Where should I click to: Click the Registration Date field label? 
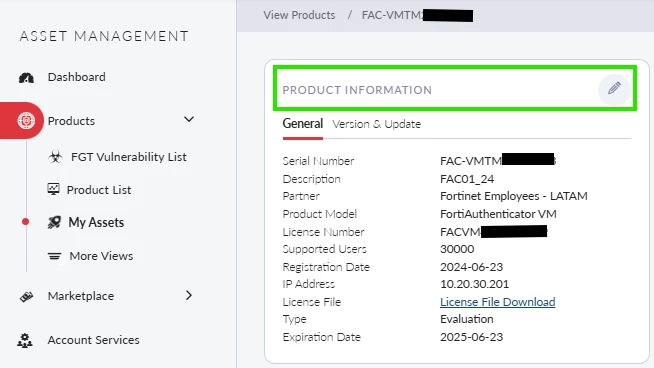[326, 267]
